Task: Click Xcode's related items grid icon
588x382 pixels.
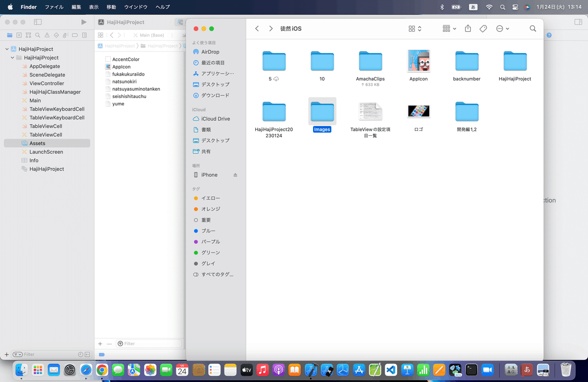Action: pyautogui.click(x=100, y=35)
